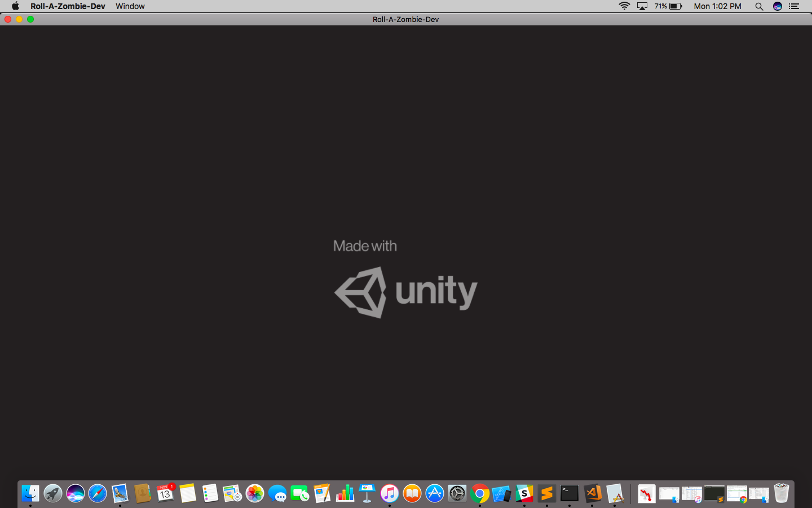812x508 pixels.
Task: Launch Siri from the Dock
Action: [x=76, y=493]
